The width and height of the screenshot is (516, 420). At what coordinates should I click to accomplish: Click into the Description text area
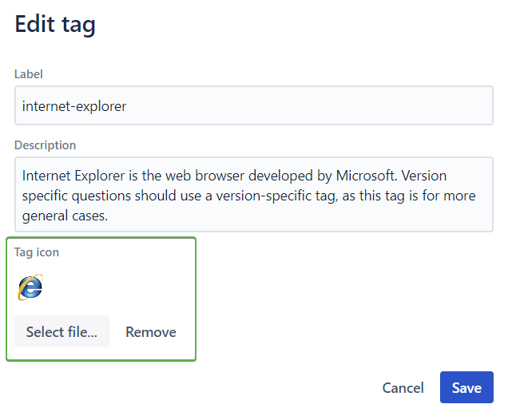coord(254,194)
